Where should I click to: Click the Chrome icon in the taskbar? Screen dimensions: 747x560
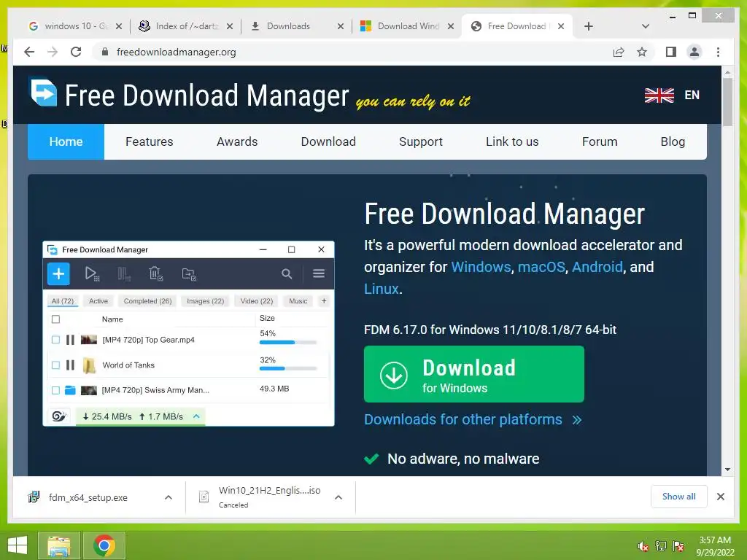click(104, 545)
